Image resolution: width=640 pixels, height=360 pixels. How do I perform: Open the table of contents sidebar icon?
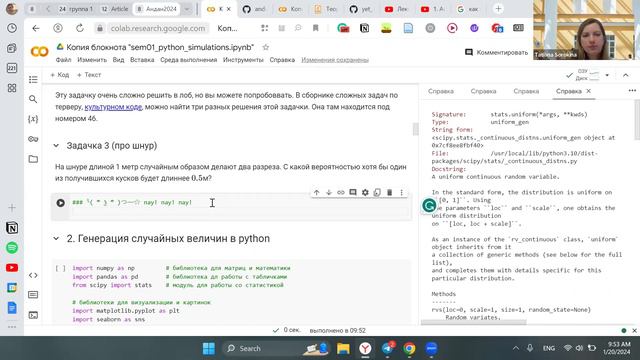(x=33, y=79)
